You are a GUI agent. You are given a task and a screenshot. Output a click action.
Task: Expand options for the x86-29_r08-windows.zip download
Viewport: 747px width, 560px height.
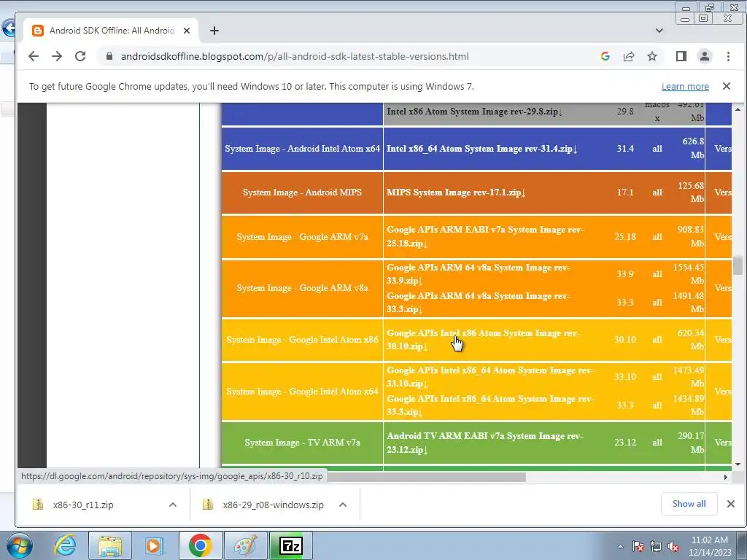click(343, 505)
